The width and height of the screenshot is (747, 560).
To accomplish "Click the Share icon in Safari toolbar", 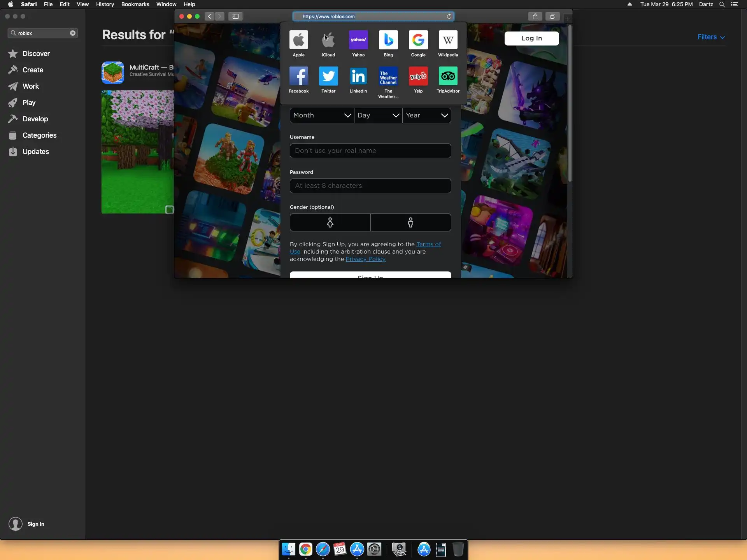I will click(535, 16).
